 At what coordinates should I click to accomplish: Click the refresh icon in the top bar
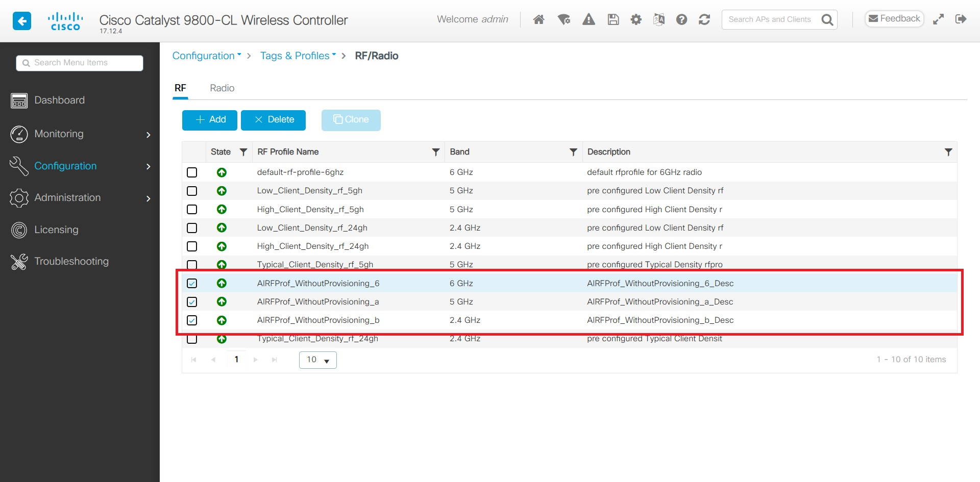pyautogui.click(x=704, y=19)
